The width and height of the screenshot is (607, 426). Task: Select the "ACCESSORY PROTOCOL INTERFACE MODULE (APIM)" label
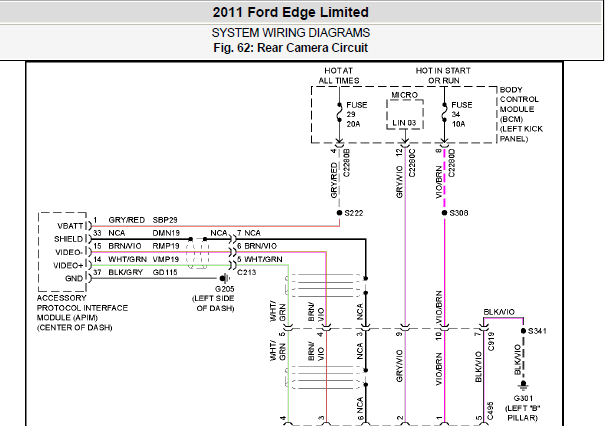pyautogui.click(x=82, y=308)
